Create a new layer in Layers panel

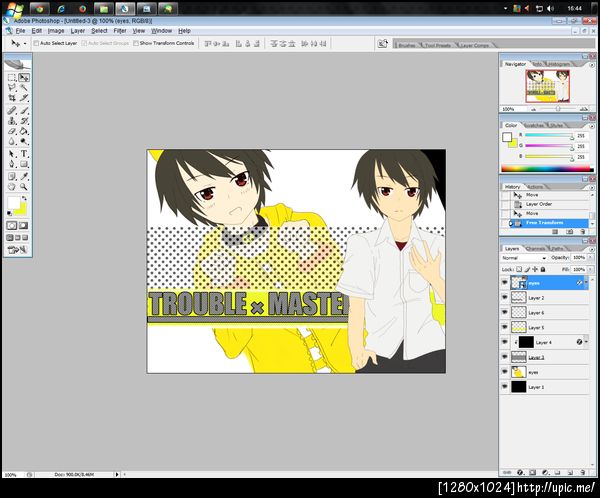[570, 472]
